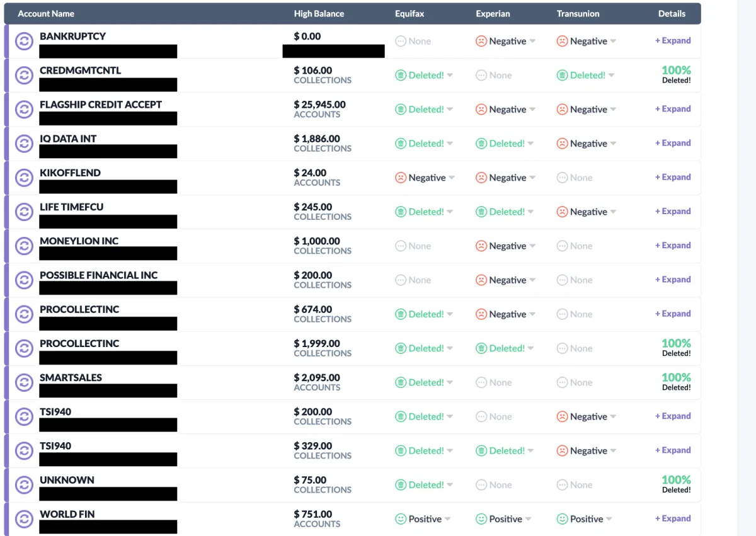Click the refresh icon beside LIFE TIMEFCU
This screenshot has width=756, height=536.
click(24, 212)
